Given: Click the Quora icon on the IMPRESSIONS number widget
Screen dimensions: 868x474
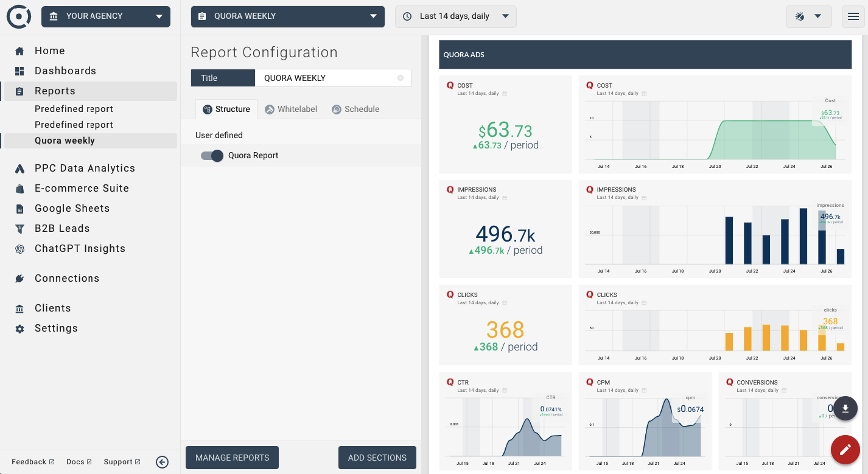Looking at the screenshot, I should (x=450, y=189).
